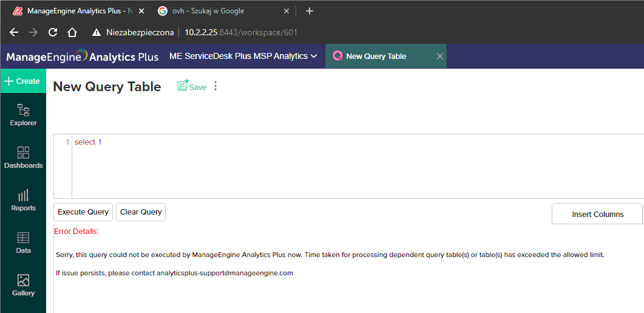The width and height of the screenshot is (644, 313).
Task: Click Insert Columns button
Action: [597, 215]
